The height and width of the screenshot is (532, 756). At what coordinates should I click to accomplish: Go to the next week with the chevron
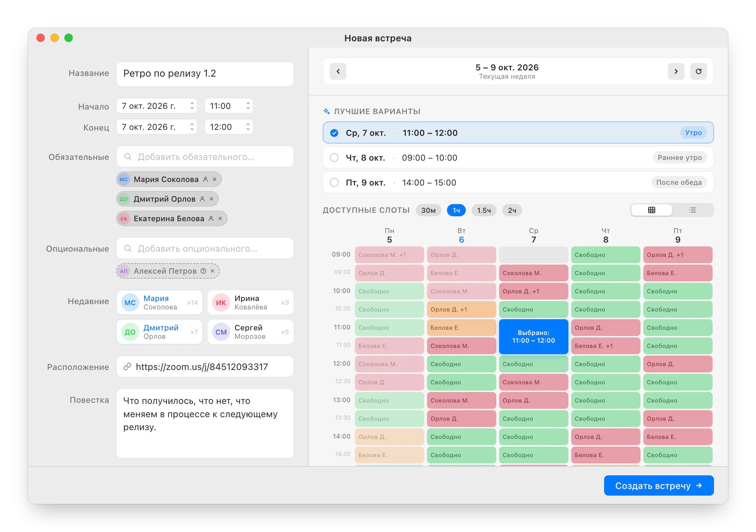tap(676, 71)
